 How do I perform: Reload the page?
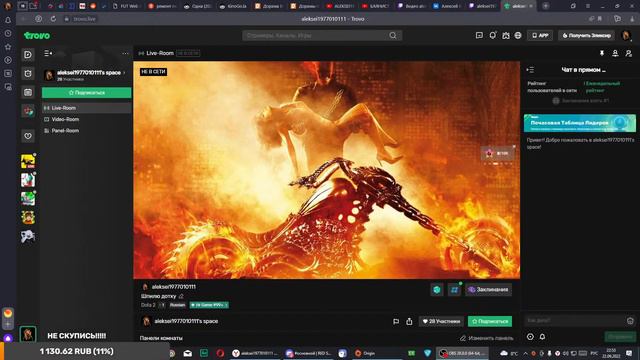tap(53, 19)
